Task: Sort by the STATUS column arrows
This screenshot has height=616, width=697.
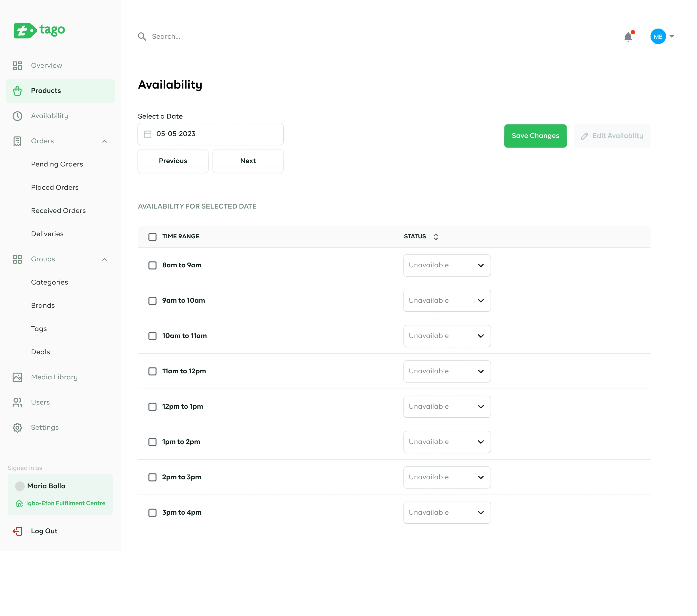Action: pos(435,237)
